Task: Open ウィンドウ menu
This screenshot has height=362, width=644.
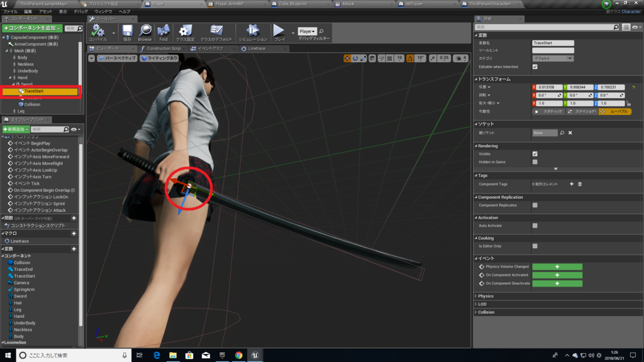Action: pyautogui.click(x=103, y=11)
